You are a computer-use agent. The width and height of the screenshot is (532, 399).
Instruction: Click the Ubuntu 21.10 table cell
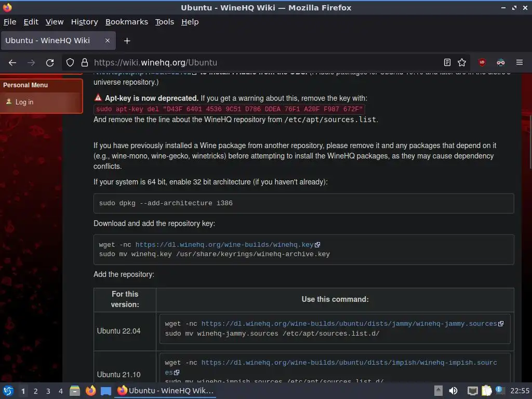(125, 367)
